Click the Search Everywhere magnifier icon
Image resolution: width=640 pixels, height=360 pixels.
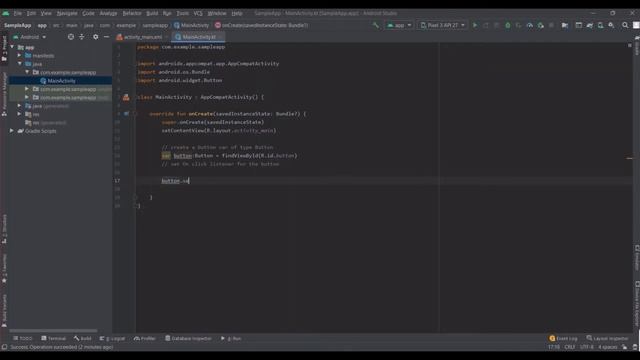(x=625, y=25)
